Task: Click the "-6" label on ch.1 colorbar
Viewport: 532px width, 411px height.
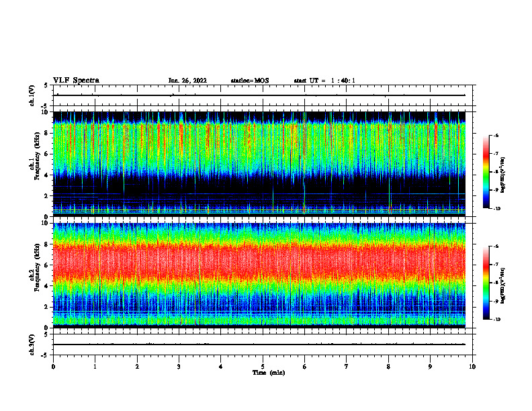Action: click(496, 136)
